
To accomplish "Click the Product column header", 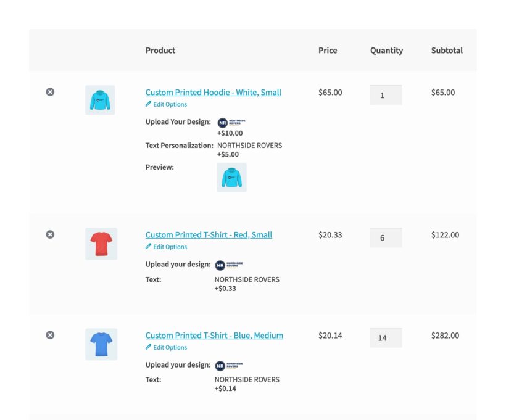I will [160, 51].
